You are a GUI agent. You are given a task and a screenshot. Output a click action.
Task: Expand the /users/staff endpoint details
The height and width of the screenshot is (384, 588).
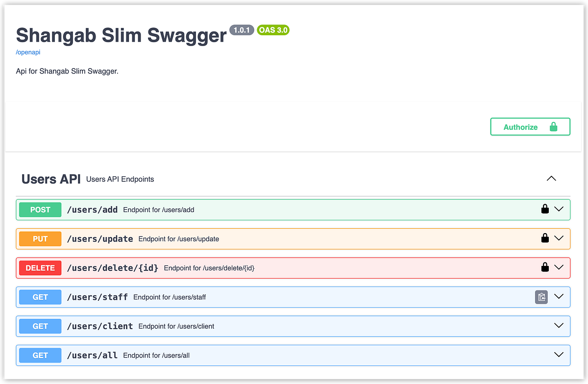pyautogui.click(x=559, y=296)
